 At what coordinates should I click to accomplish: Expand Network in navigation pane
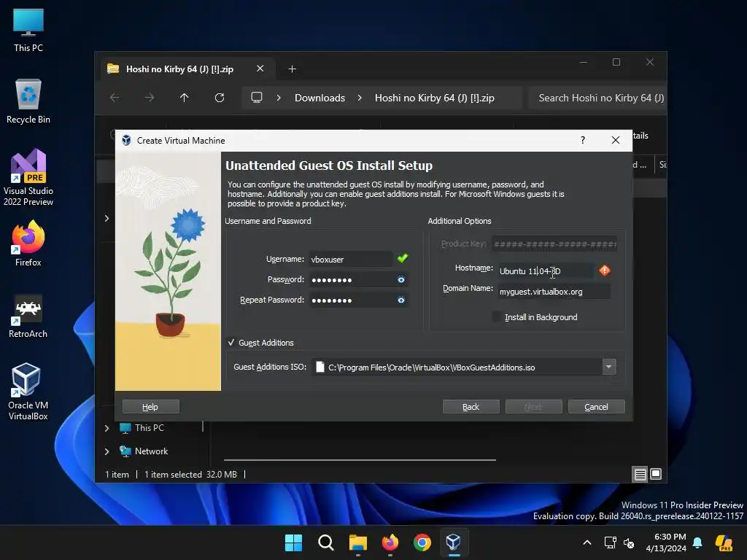click(107, 451)
